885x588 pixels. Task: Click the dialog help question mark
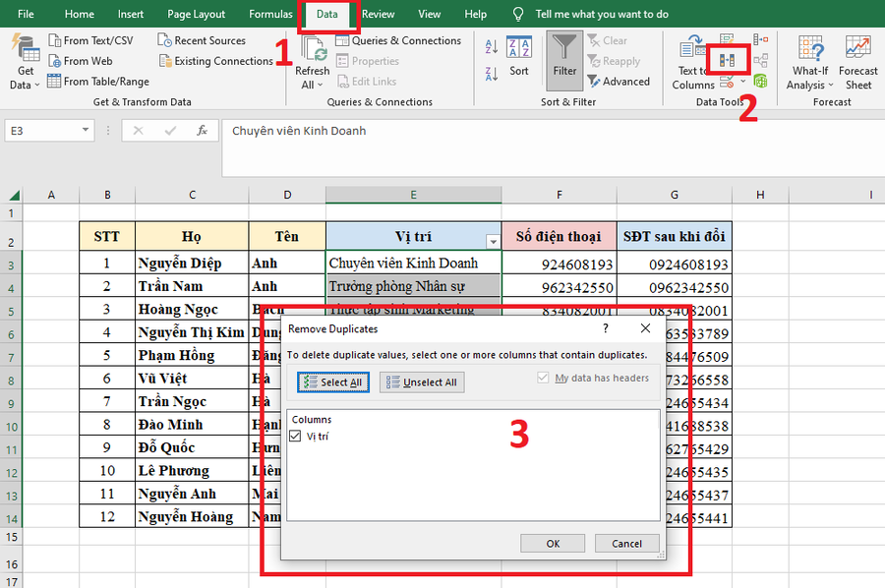(x=606, y=328)
